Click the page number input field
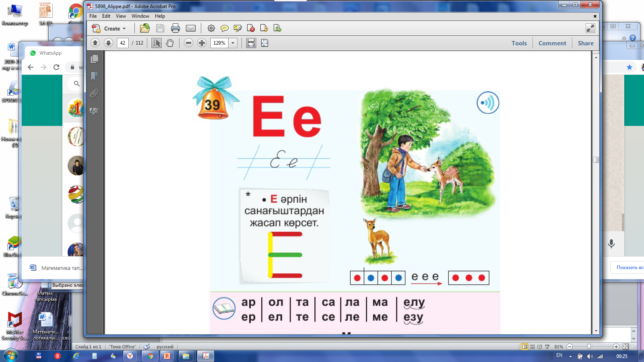This screenshot has width=644, height=362. click(x=123, y=43)
